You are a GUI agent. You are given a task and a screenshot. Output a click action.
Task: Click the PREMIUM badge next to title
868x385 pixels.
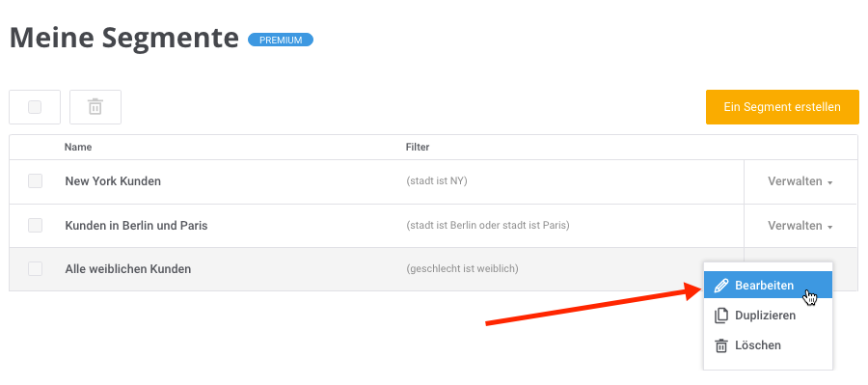[x=281, y=40]
